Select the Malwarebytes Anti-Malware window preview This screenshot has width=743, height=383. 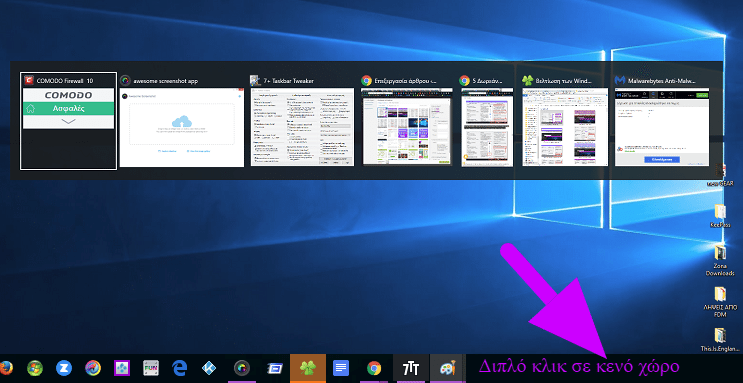[662, 120]
